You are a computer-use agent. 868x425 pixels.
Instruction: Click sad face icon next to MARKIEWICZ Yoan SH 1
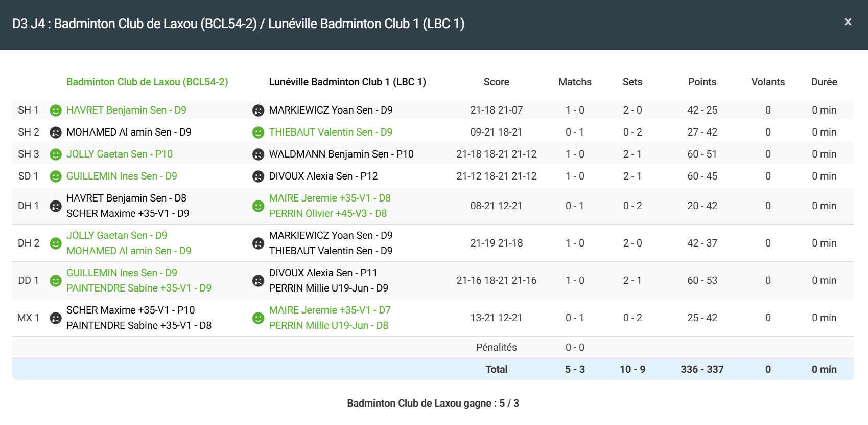258,110
